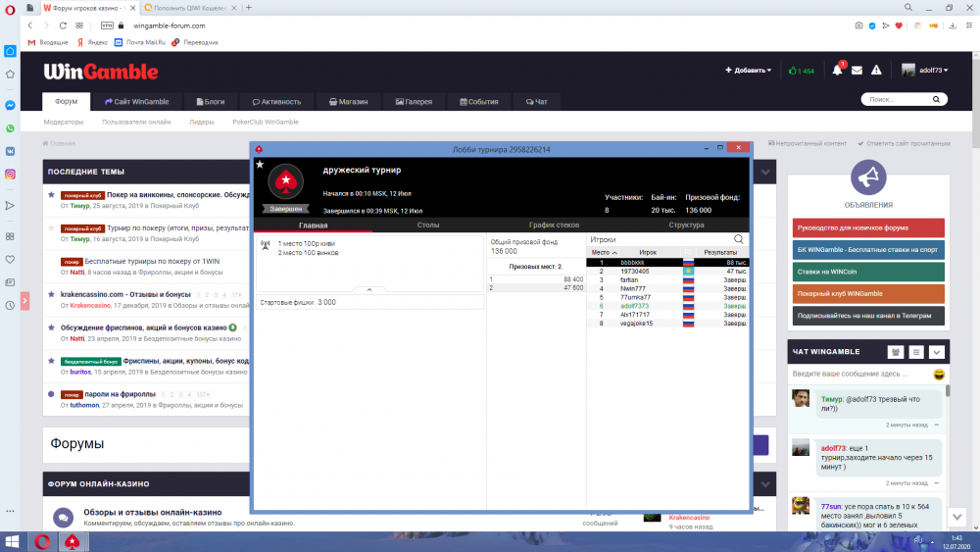
Task: Open the Покерный клуб WINGamble announcement
Action: coord(867,293)
